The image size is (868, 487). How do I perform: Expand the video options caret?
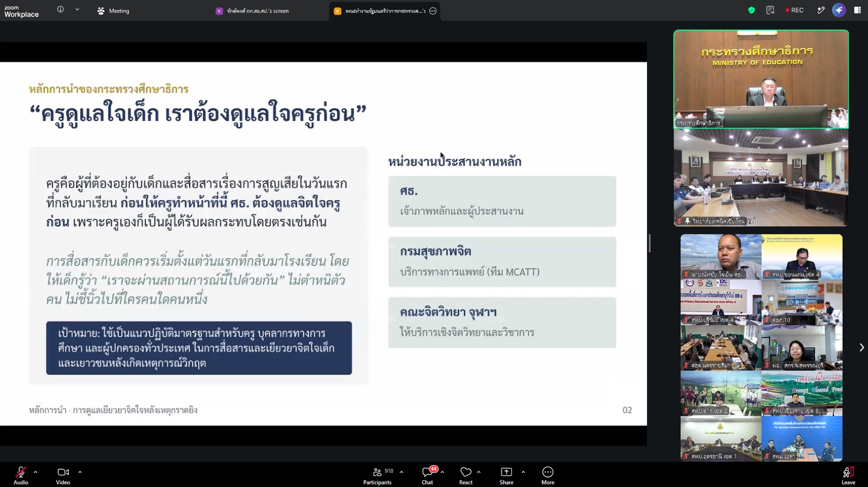[80, 472]
